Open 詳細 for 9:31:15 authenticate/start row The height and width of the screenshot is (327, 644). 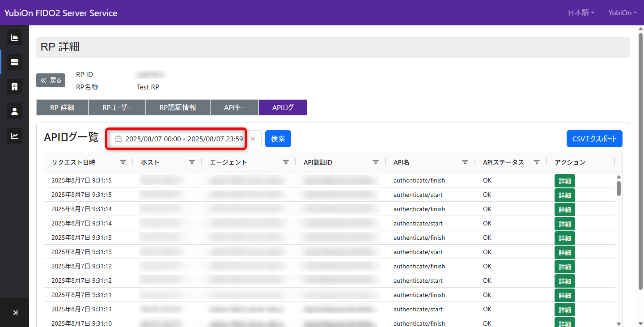[x=565, y=195]
